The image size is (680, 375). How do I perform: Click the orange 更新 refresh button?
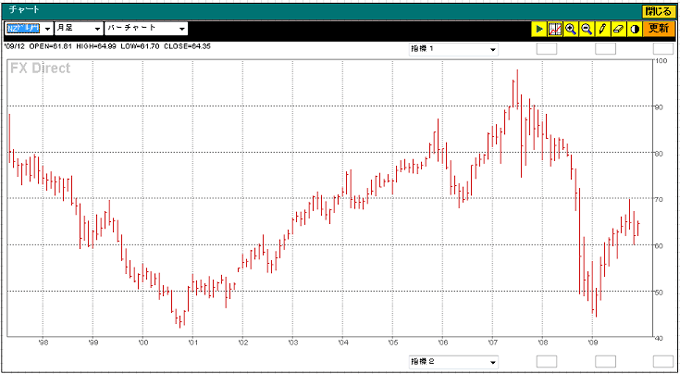[x=659, y=29]
